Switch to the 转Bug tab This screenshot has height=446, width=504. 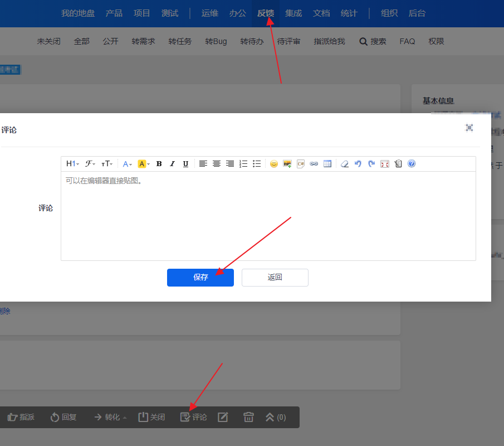pyautogui.click(x=216, y=41)
